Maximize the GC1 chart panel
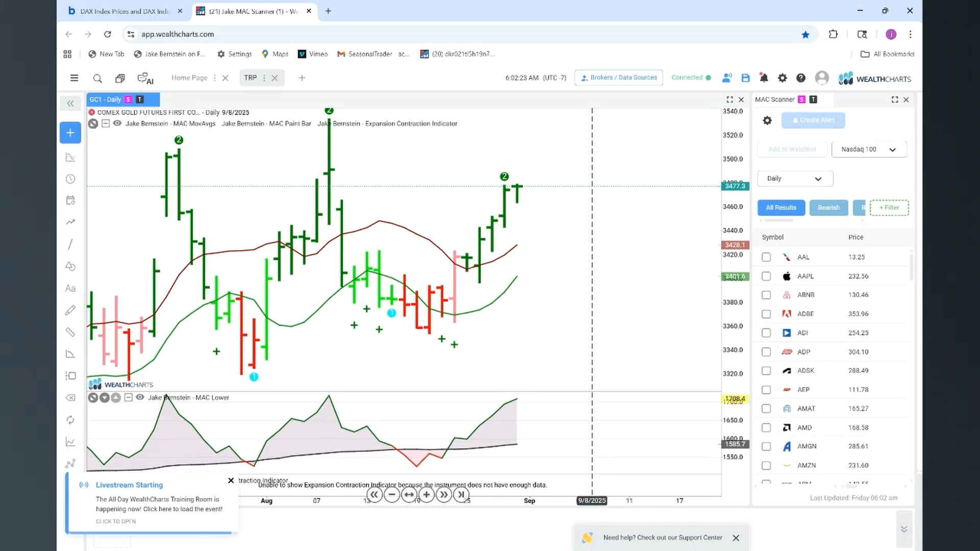The image size is (980, 551). tap(730, 99)
